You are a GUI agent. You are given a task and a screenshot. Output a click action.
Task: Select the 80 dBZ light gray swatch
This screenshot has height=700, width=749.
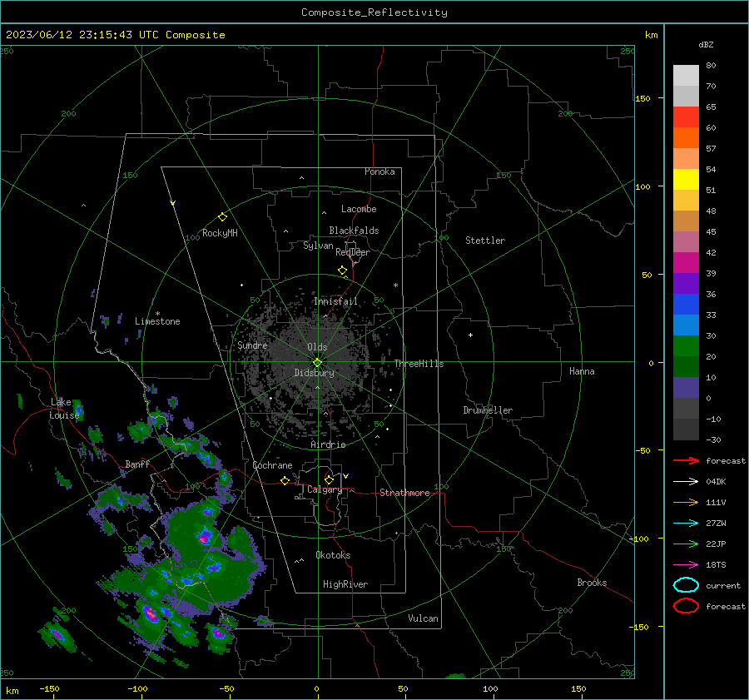(x=686, y=76)
